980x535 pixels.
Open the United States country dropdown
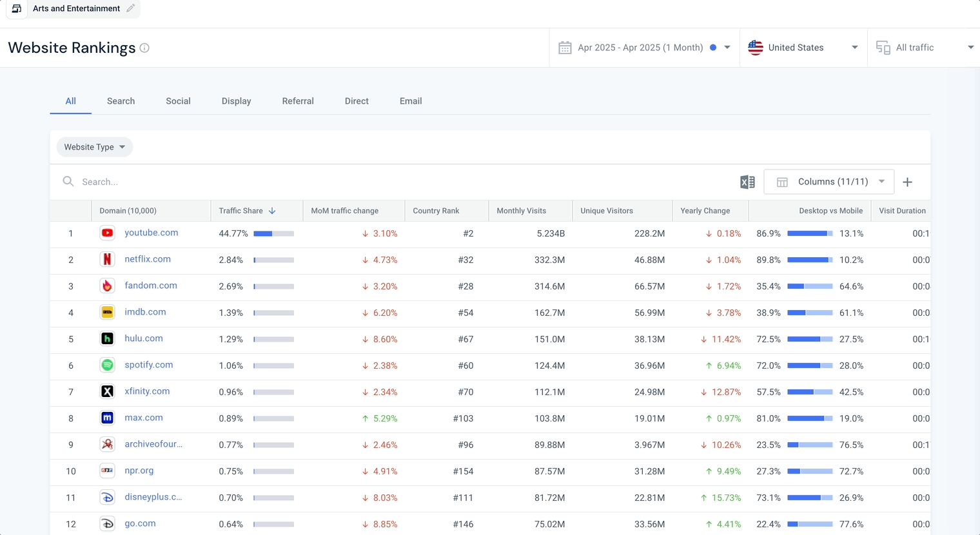[803, 48]
